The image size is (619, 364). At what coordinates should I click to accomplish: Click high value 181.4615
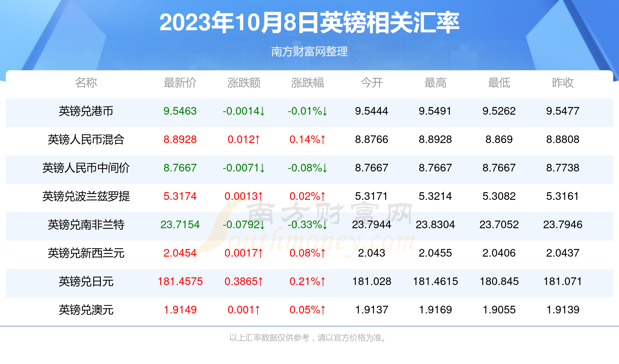coord(435,281)
